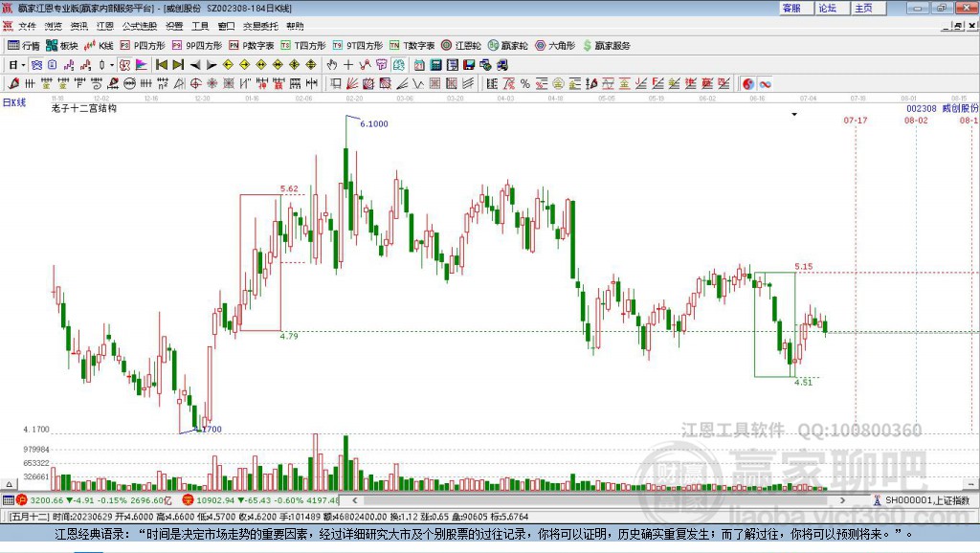The height and width of the screenshot is (553, 980).
Task: Jump to first bar with the skip-to-start arrow
Action: tap(161, 65)
